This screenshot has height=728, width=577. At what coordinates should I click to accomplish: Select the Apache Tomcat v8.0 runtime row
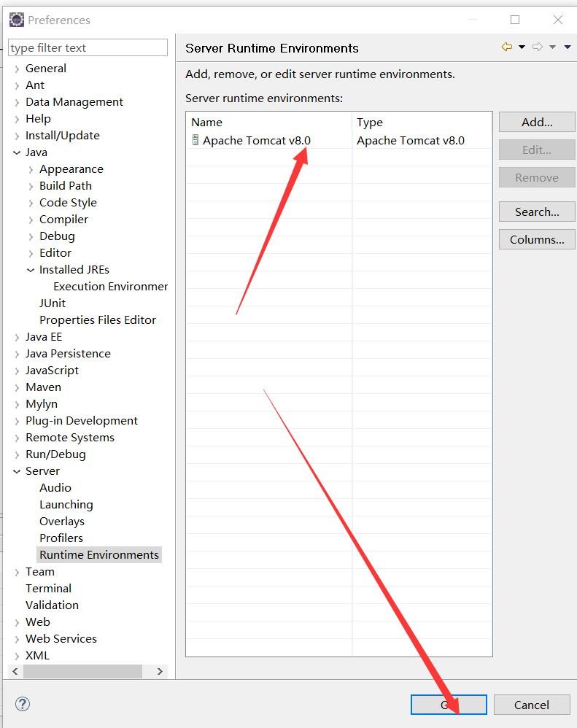pyautogui.click(x=339, y=140)
